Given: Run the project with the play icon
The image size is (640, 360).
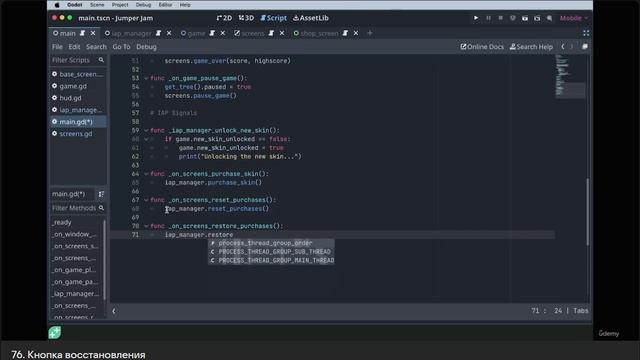Looking at the screenshot, I should pos(476,18).
